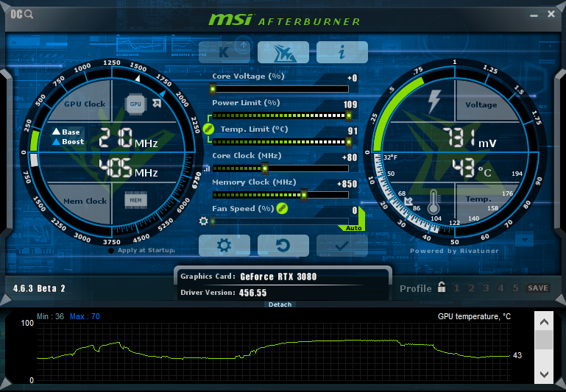Screen dimensions: 566x392
Task: Click the Powered by Rivatuner text
Action: tap(454, 251)
